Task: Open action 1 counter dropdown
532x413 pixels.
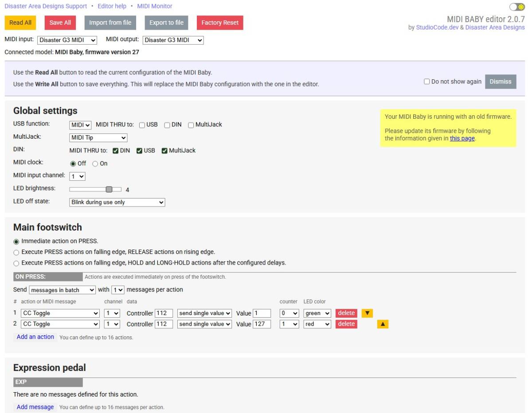Action: pyautogui.click(x=289, y=313)
